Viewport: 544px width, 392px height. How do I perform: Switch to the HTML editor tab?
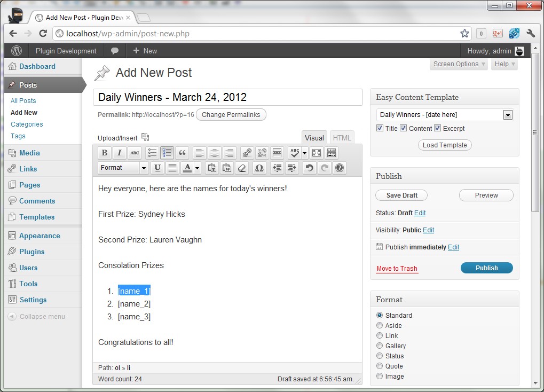(342, 138)
